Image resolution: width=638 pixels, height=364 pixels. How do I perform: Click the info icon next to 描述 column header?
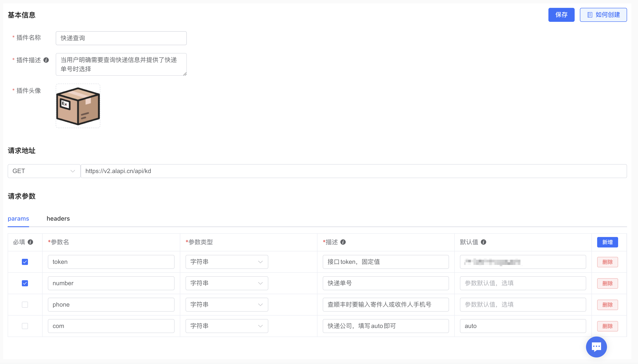tap(343, 242)
